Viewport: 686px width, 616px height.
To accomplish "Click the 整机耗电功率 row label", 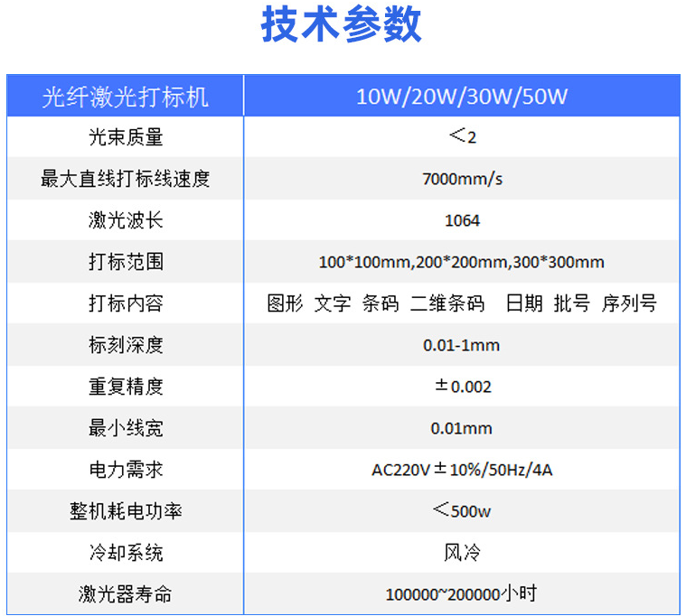I will pos(126,511).
